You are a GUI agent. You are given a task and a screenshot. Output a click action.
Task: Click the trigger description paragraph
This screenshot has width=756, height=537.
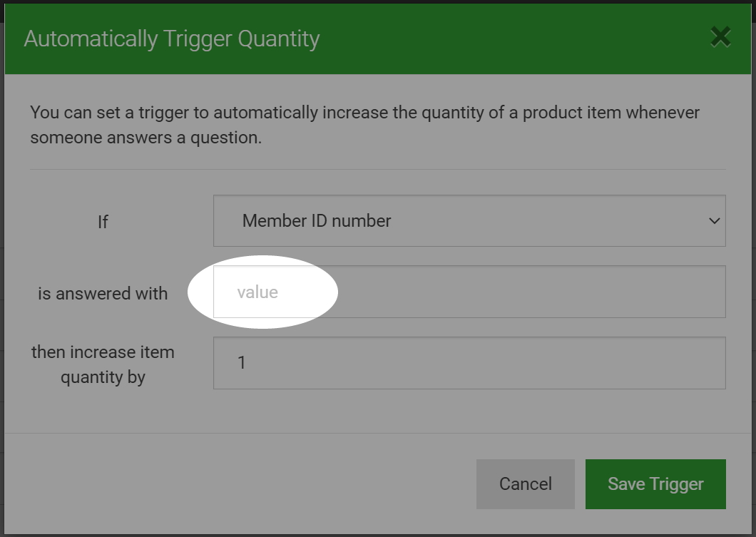click(x=364, y=125)
